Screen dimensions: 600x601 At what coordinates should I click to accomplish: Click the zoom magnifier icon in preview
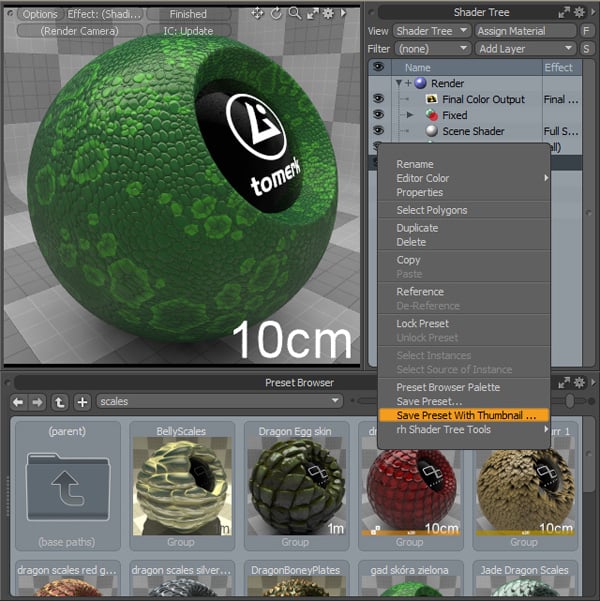294,13
